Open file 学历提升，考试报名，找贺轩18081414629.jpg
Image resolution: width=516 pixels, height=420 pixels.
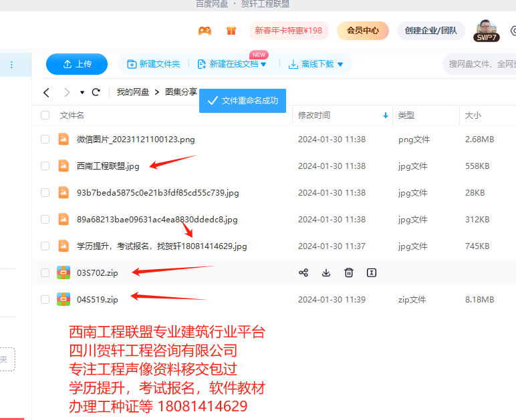162,246
